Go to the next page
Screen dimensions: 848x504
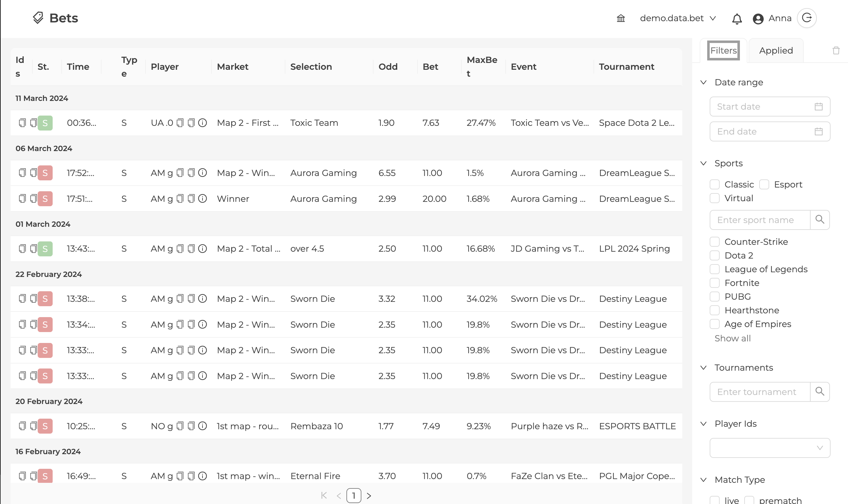pyautogui.click(x=369, y=496)
